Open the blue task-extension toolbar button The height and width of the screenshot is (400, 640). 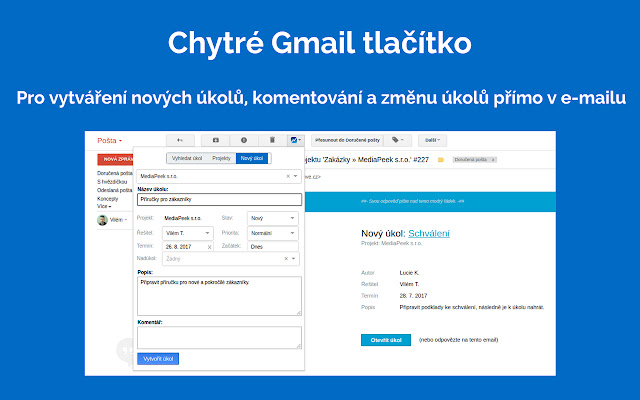296,140
